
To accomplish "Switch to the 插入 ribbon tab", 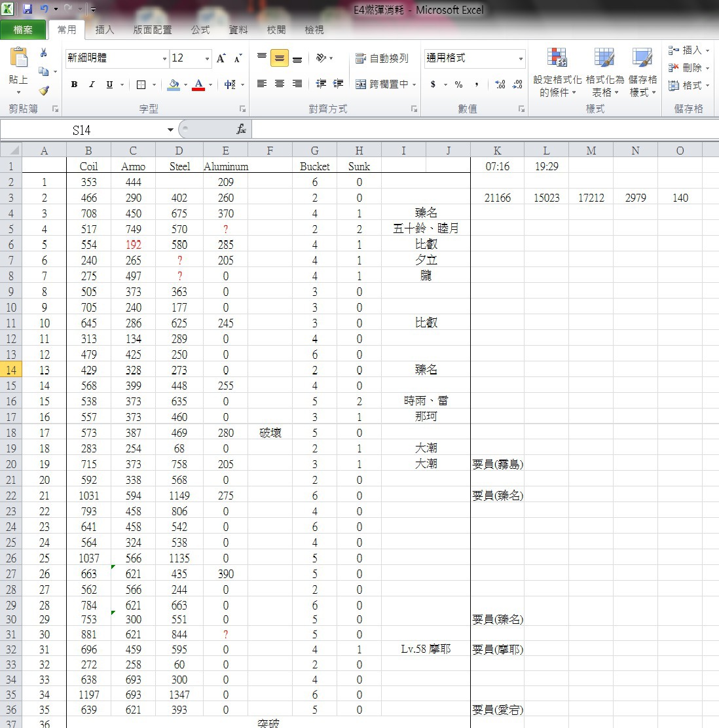I will [104, 30].
